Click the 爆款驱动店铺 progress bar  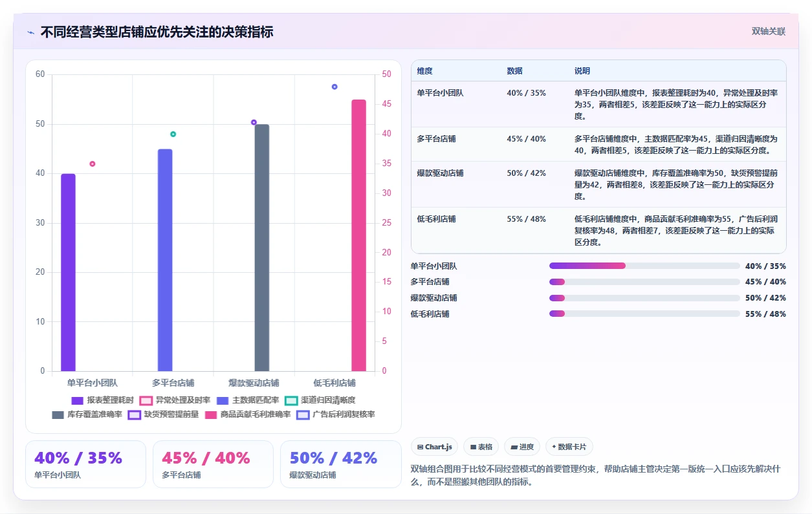coord(644,297)
